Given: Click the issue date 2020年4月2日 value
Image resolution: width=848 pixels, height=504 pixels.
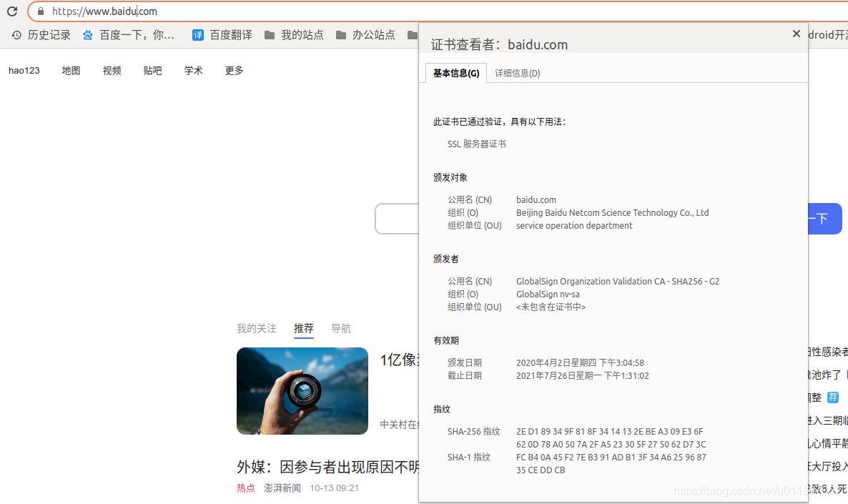Looking at the screenshot, I should [580, 363].
